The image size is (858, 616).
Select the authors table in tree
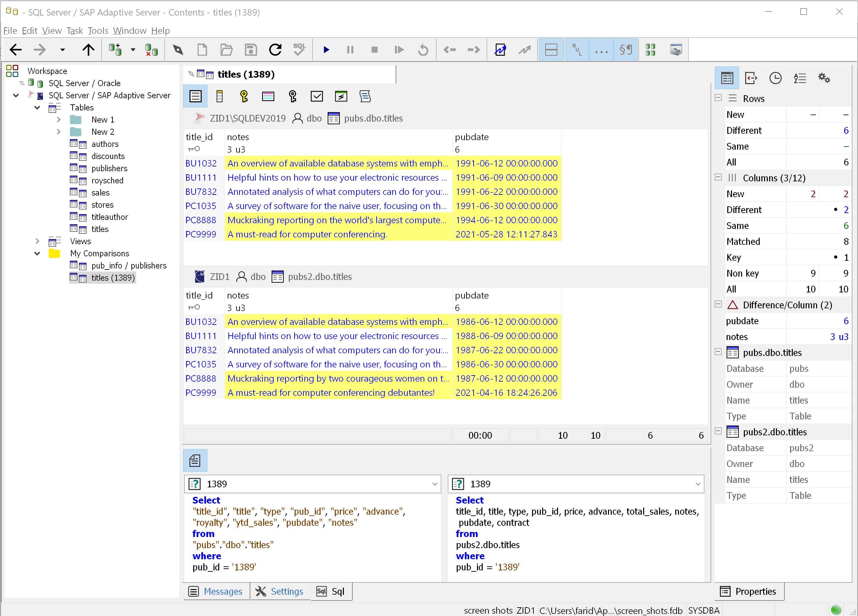pos(105,144)
